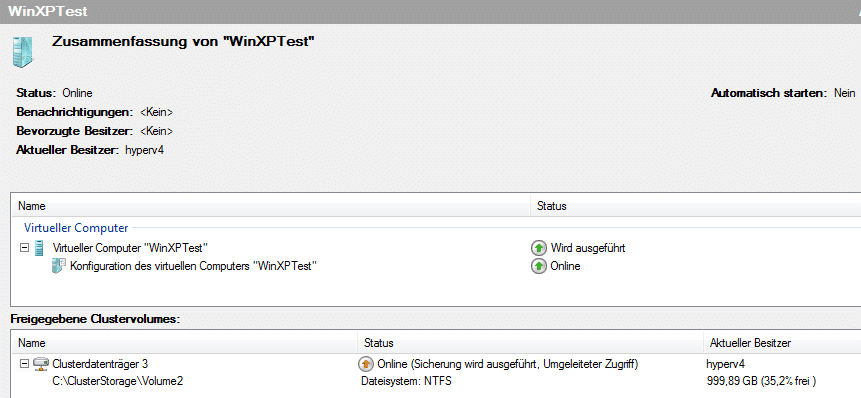Image resolution: width=861 pixels, height=398 pixels.
Task: Select the Clusterdatenträger 3 row
Action: pyautogui.click(x=436, y=363)
